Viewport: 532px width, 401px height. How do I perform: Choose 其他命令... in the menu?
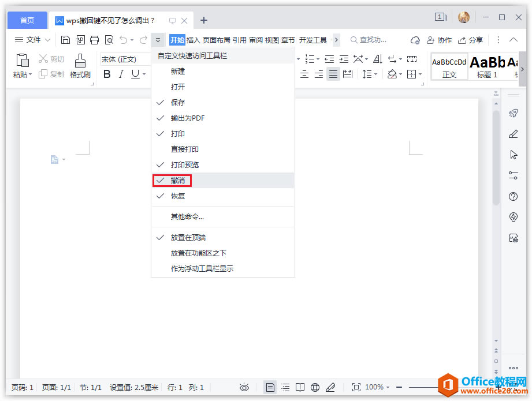point(223,216)
